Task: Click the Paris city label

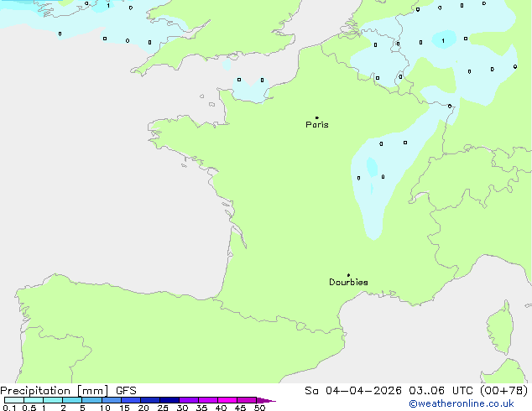Action: pyautogui.click(x=317, y=124)
